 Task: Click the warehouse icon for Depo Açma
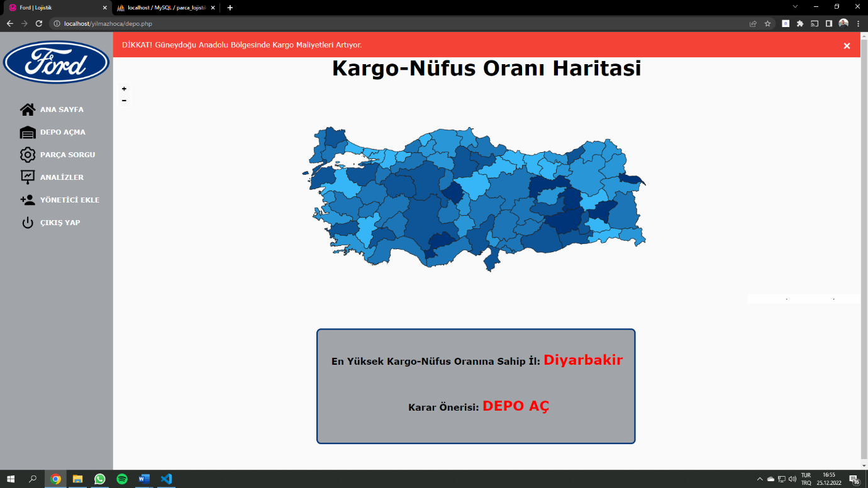[x=28, y=132]
